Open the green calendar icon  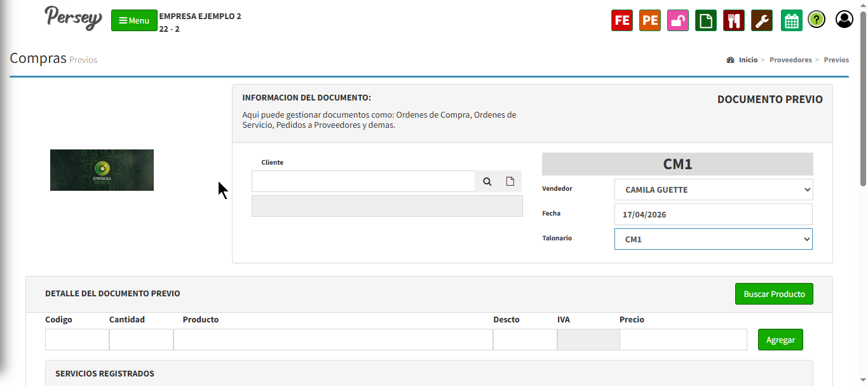(x=791, y=20)
